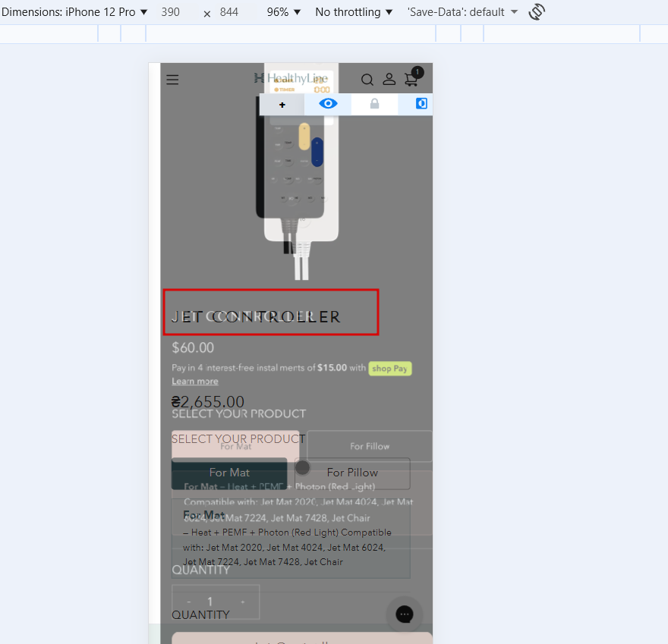Screen dimensions: 668x644
Task: Toggle the overlay lock icon
Action: [x=374, y=104]
